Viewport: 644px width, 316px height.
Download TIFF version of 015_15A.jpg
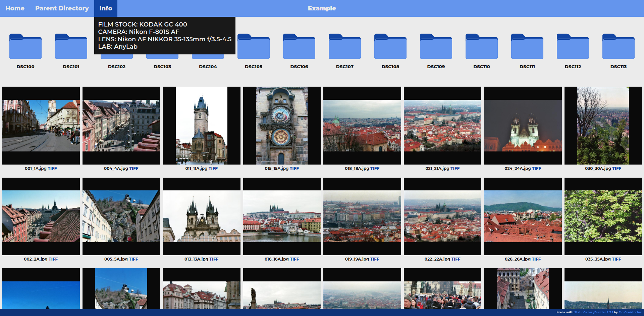click(294, 169)
